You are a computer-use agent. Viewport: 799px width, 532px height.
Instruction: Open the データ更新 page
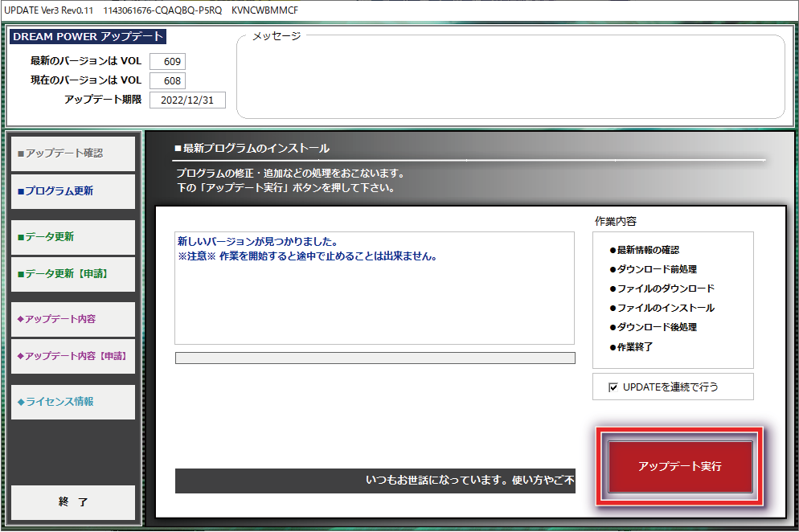pyautogui.click(x=73, y=237)
